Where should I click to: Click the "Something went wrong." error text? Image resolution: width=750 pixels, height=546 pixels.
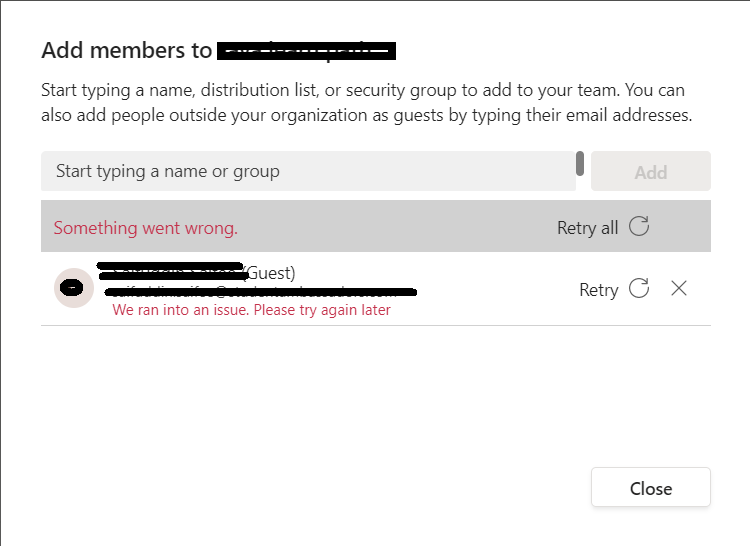145,228
